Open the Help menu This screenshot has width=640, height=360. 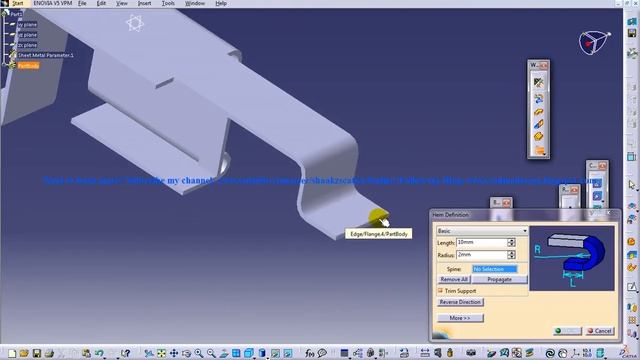click(221, 3)
